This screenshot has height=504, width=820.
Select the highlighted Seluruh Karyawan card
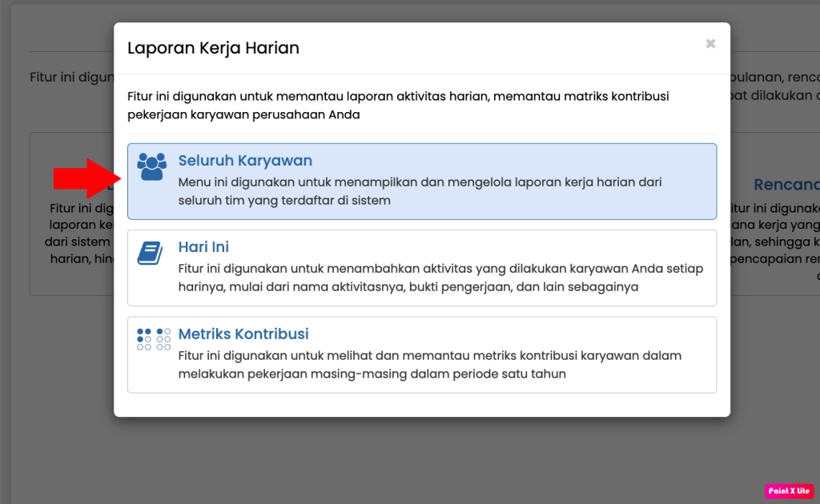click(x=422, y=181)
